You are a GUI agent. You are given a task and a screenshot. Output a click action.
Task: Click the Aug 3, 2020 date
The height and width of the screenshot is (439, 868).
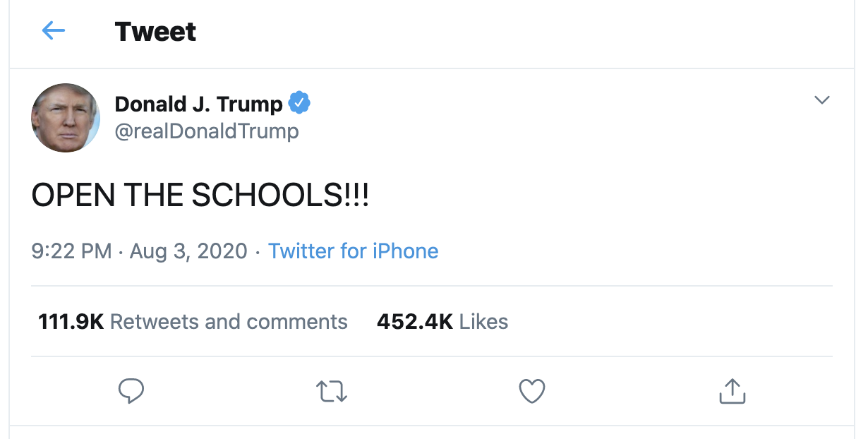pos(188,251)
